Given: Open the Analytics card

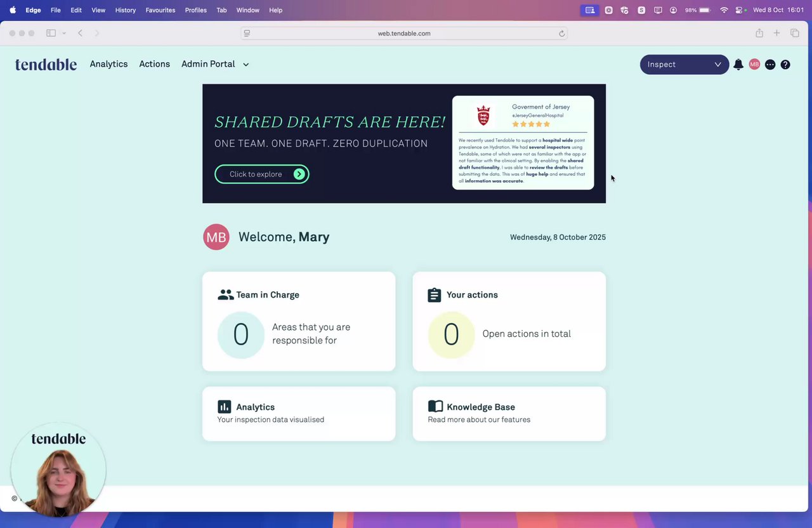Looking at the screenshot, I should point(299,414).
